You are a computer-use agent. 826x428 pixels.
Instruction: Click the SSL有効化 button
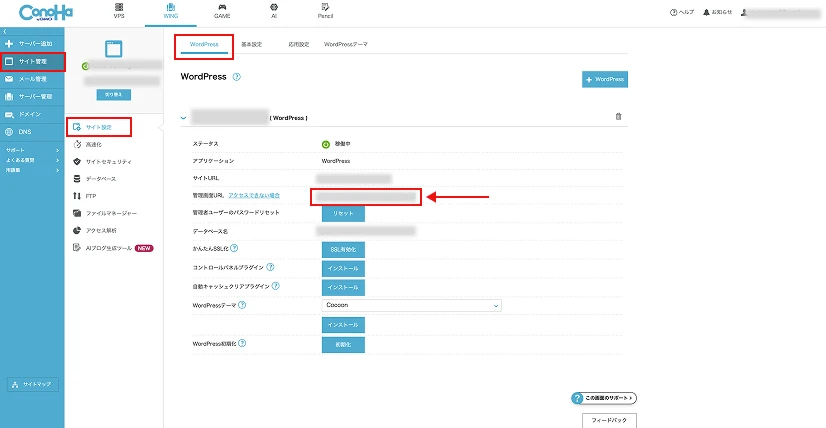click(343, 250)
